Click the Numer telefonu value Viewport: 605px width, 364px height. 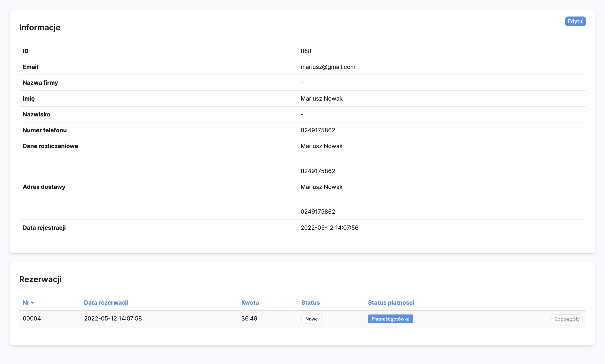[317, 130]
